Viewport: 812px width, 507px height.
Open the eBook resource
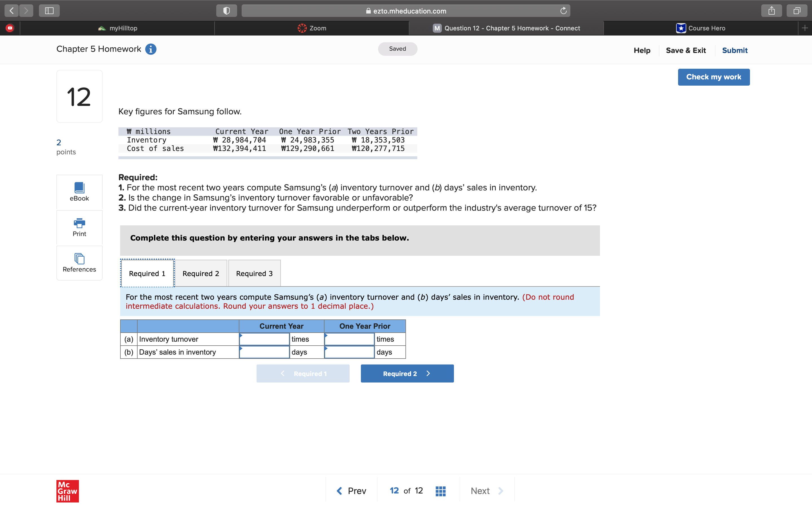click(79, 192)
